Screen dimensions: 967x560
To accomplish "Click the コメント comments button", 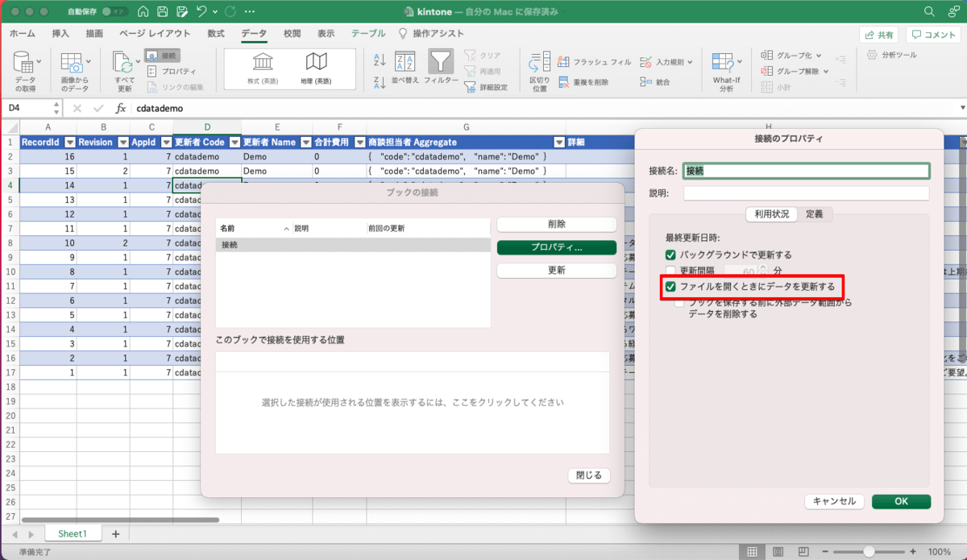I will 935,35.
